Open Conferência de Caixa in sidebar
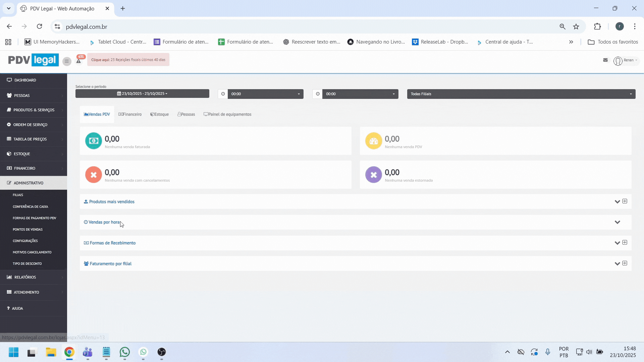The height and width of the screenshot is (362, 644). (x=31, y=206)
